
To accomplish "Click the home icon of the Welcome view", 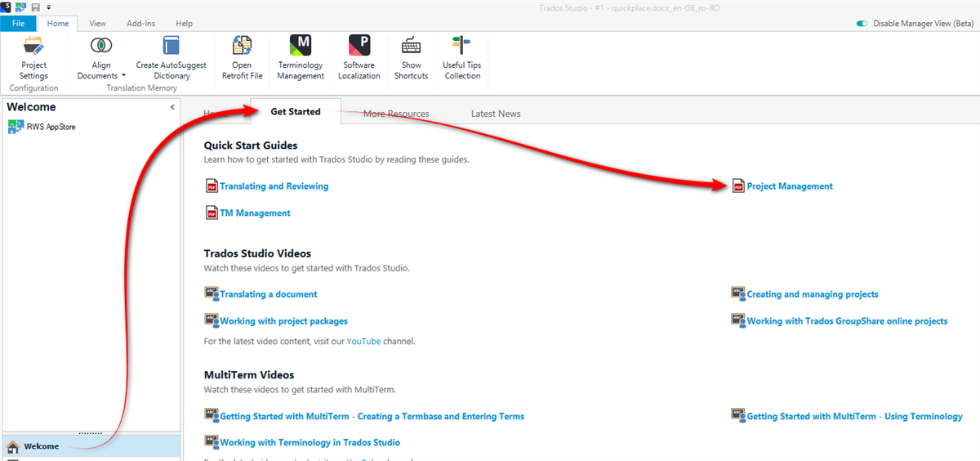I will [x=13, y=446].
